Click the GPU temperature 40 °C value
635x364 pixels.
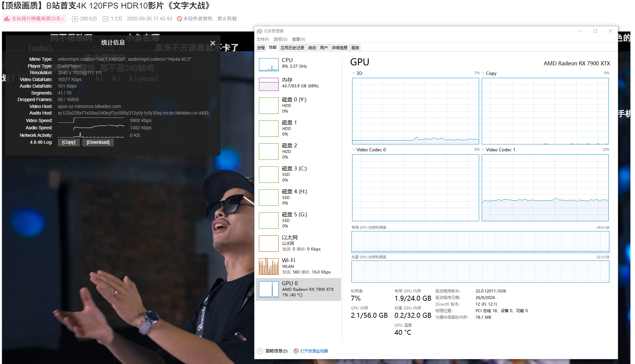(403, 332)
